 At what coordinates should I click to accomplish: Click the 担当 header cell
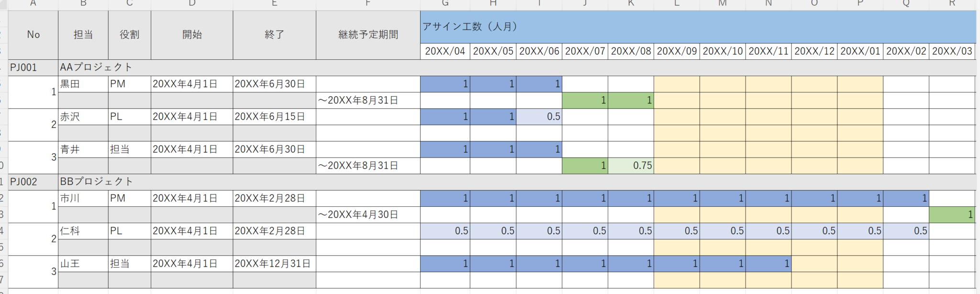(83, 35)
